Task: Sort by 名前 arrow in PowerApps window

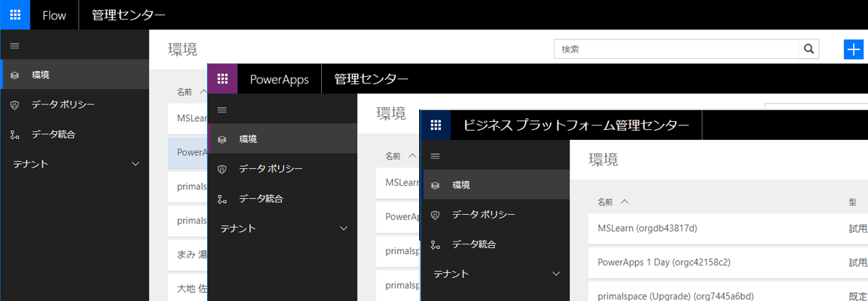Action: [x=411, y=156]
